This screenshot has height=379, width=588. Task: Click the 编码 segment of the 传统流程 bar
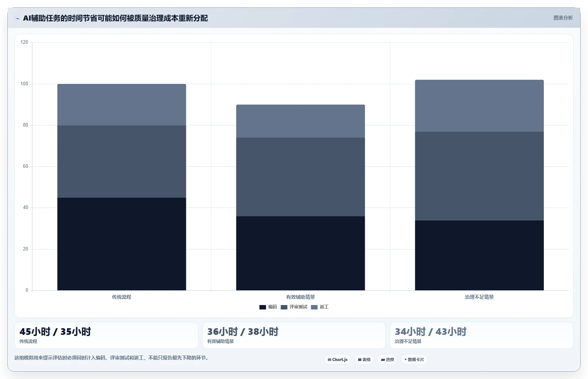click(x=122, y=244)
